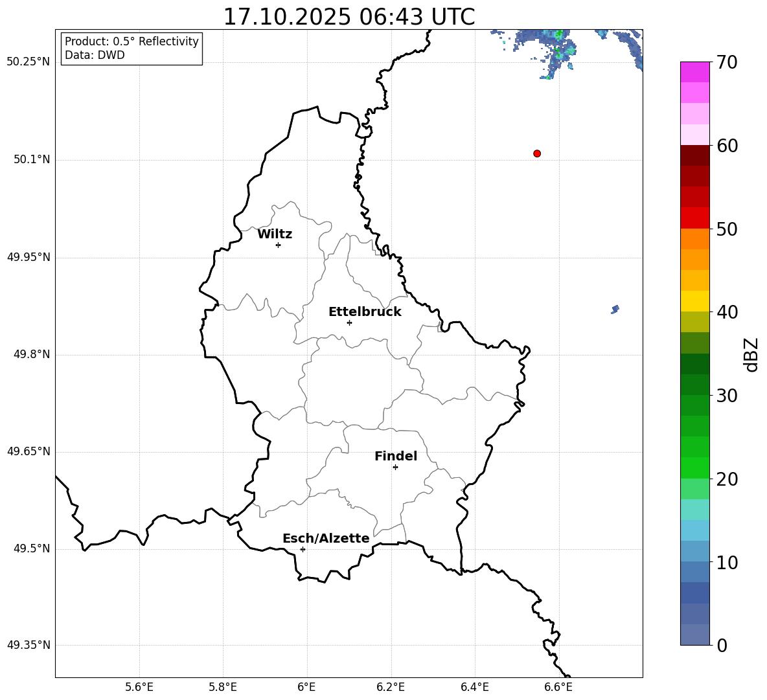
Task: Click the "49.35°N" latitude label
Action: [x=28, y=645]
